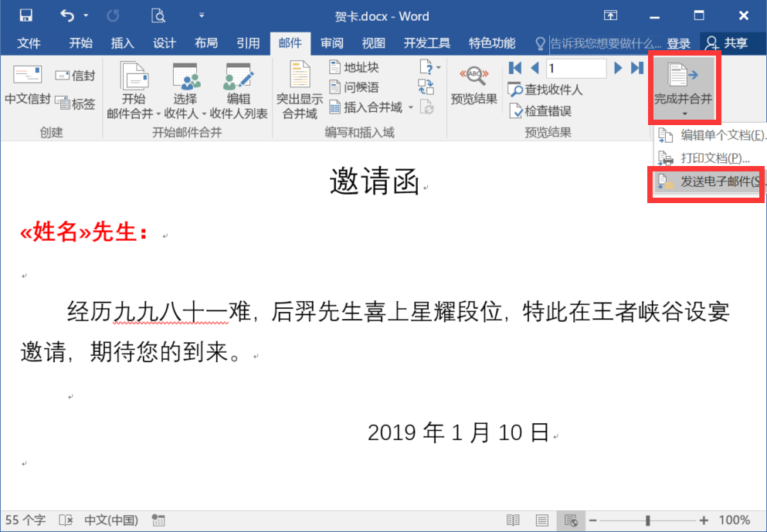Switch to the 视图 tab
The width and height of the screenshot is (767, 532).
tap(373, 43)
